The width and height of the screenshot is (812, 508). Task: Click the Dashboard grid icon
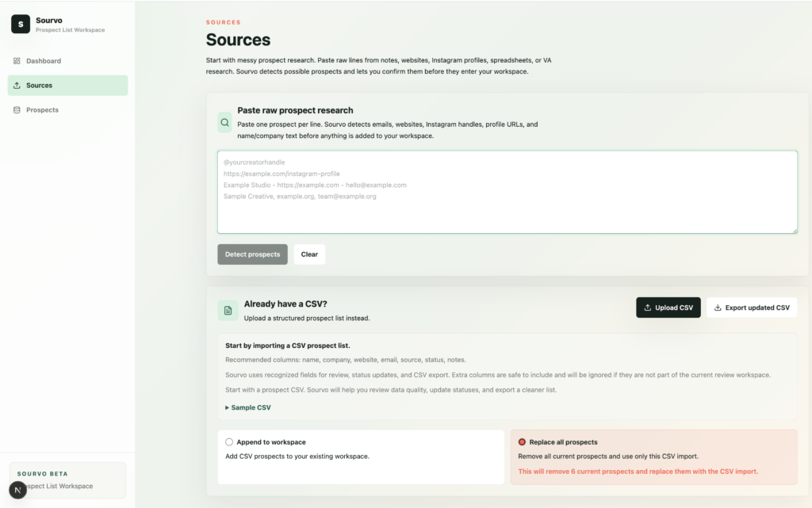coord(17,61)
